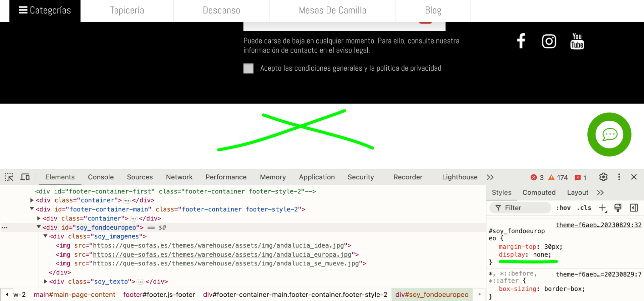The height and width of the screenshot is (301, 644).
Task: Expand the ellipsis of the first container div
Action: click(x=127, y=201)
